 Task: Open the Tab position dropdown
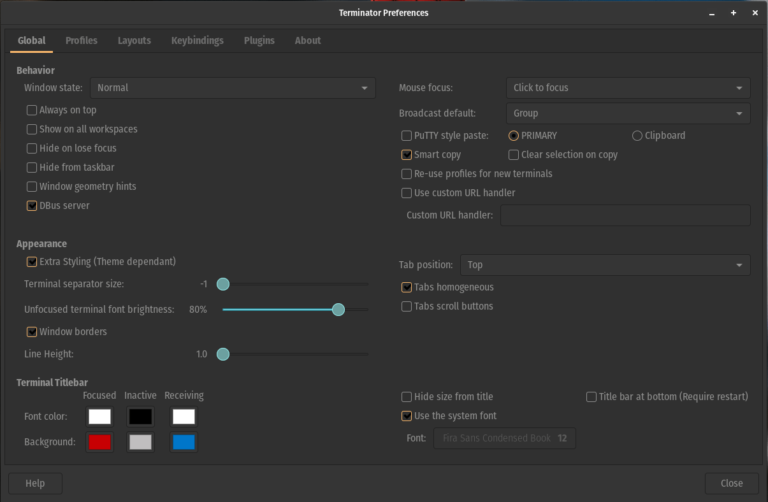pyautogui.click(x=605, y=265)
